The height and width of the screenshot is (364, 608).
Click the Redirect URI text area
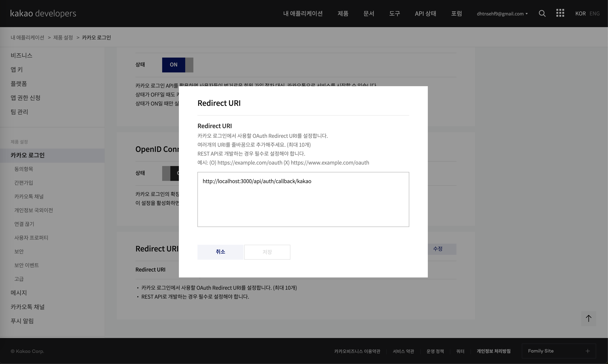point(303,199)
